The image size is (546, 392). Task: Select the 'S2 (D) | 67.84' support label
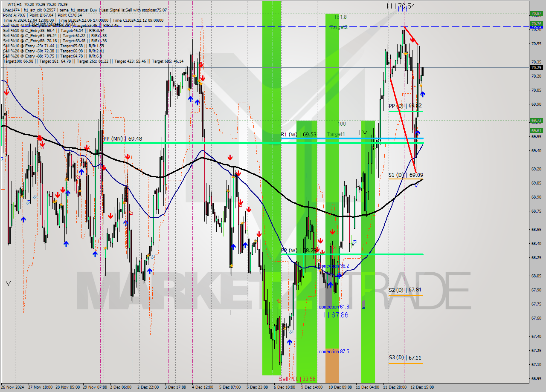[406, 290]
